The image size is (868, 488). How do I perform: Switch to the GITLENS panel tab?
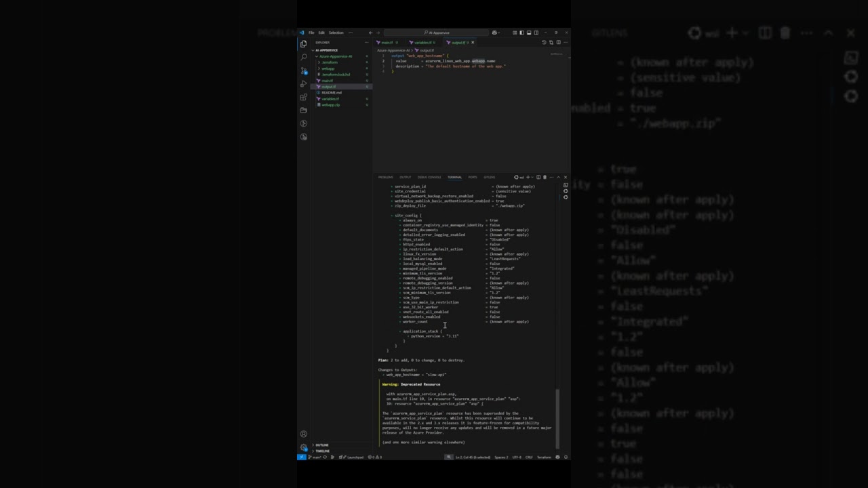[x=489, y=177]
